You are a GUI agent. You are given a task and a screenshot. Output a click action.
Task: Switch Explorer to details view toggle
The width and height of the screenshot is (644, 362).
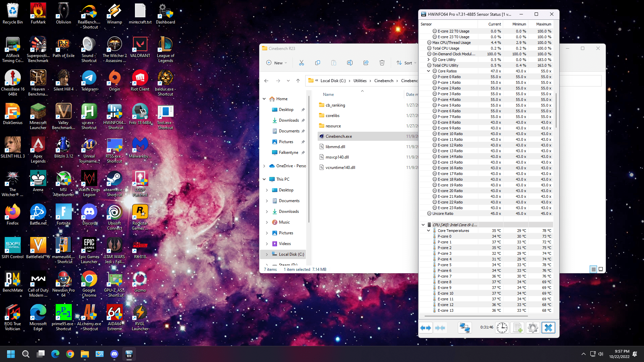(593, 269)
